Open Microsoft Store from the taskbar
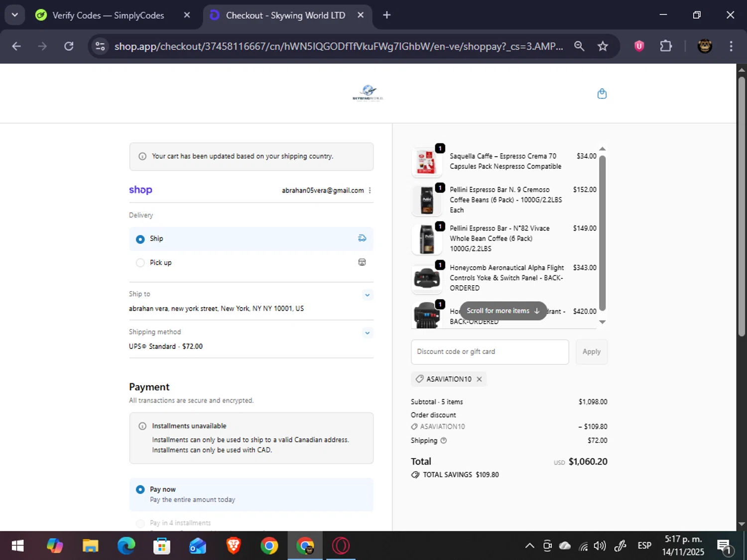Screen dimensions: 747x560 [x=162, y=546]
